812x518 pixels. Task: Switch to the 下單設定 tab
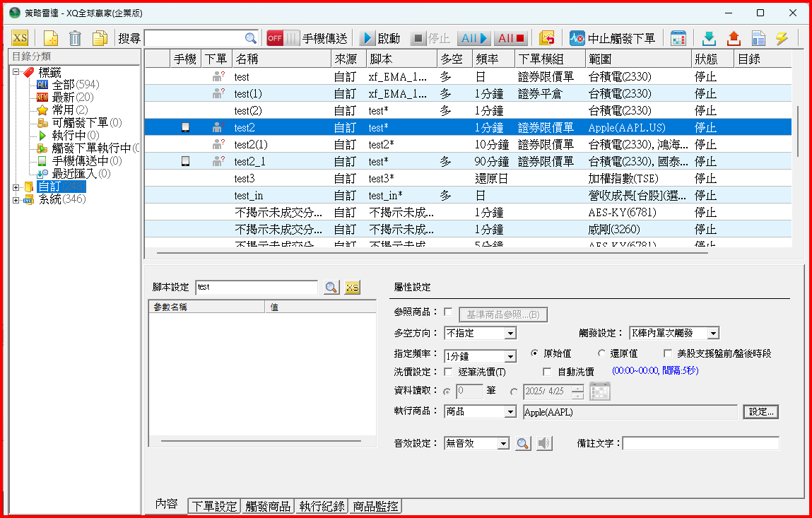[x=214, y=506]
